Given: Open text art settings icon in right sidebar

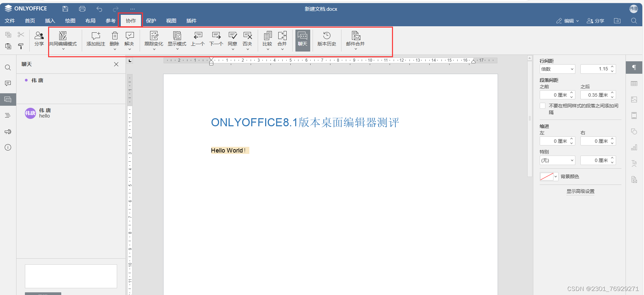Looking at the screenshot, I should (x=634, y=163).
